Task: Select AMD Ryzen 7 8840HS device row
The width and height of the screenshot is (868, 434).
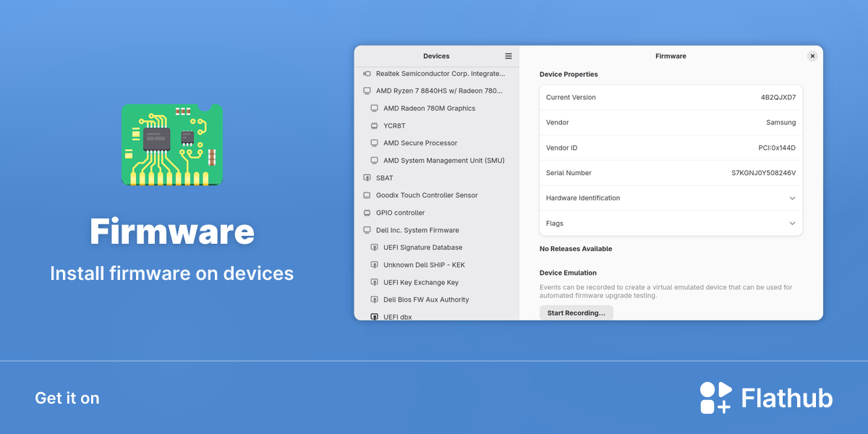Action: [436, 91]
